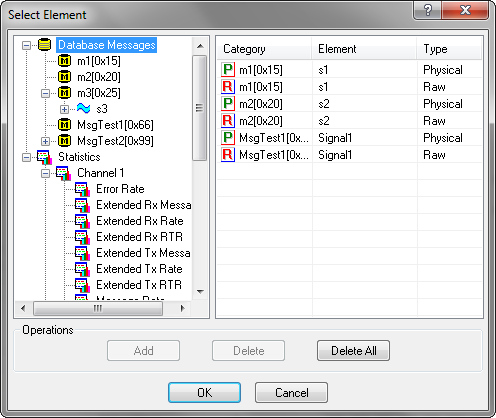Click the Extended Tx RTR statistics icon

tap(82, 285)
